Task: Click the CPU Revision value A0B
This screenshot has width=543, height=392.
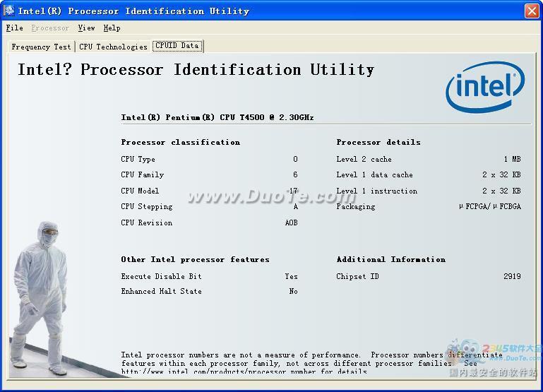Action: tap(291, 222)
